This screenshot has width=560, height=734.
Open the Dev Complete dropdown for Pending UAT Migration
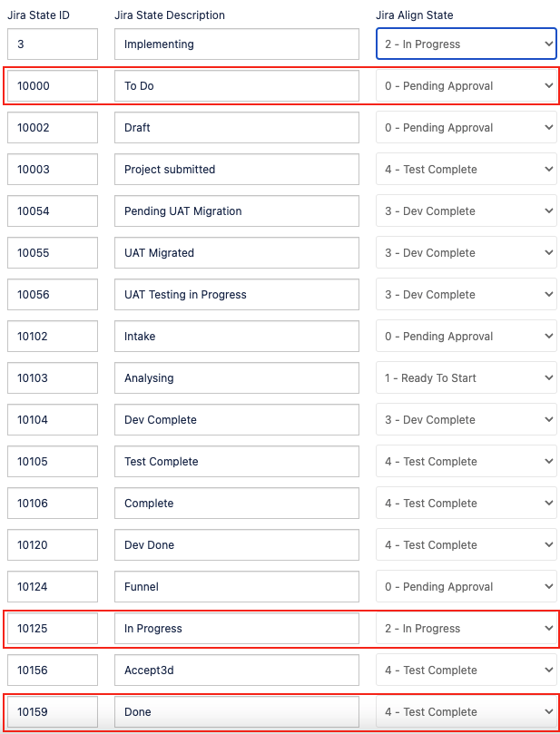466,210
